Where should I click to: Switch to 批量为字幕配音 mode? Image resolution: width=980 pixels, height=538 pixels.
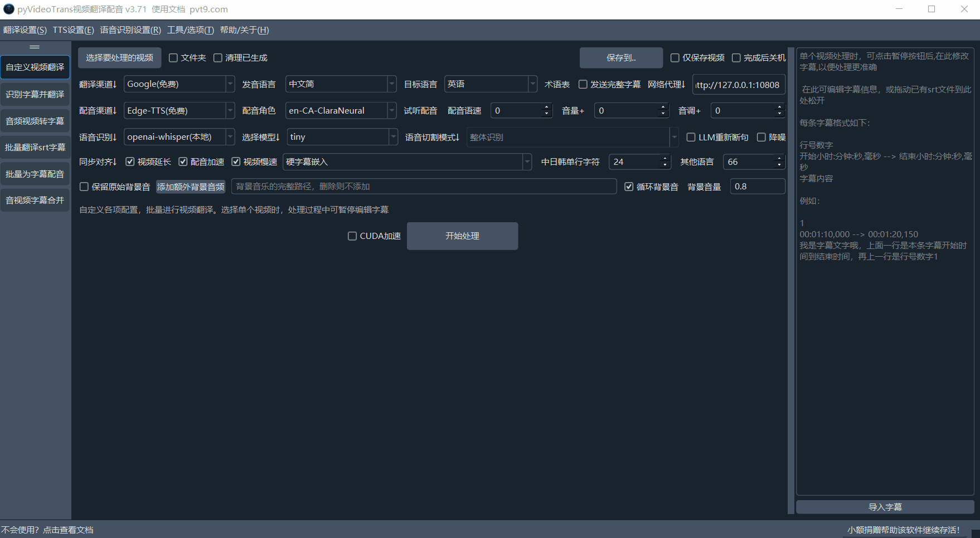coord(35,173)
